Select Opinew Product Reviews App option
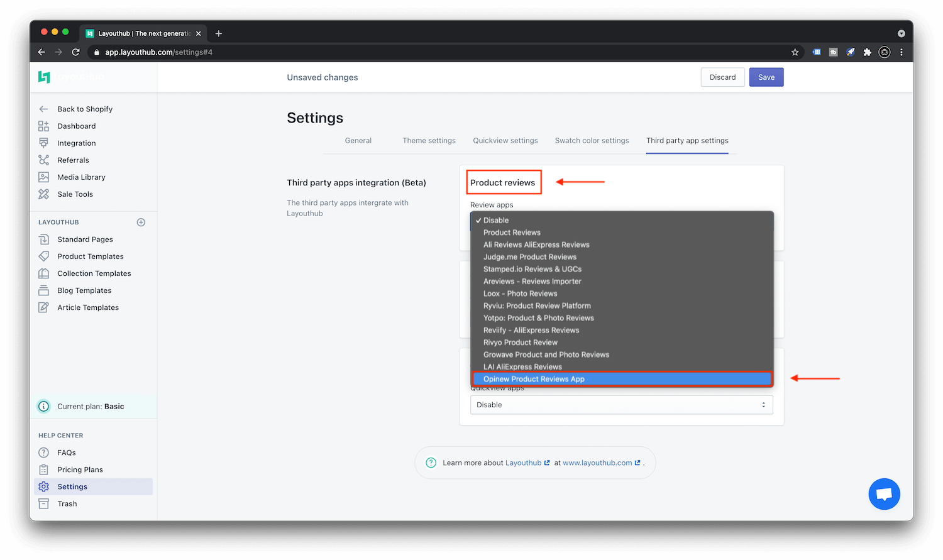The width and height of the screenshot is (943, 560). point(622,379)
